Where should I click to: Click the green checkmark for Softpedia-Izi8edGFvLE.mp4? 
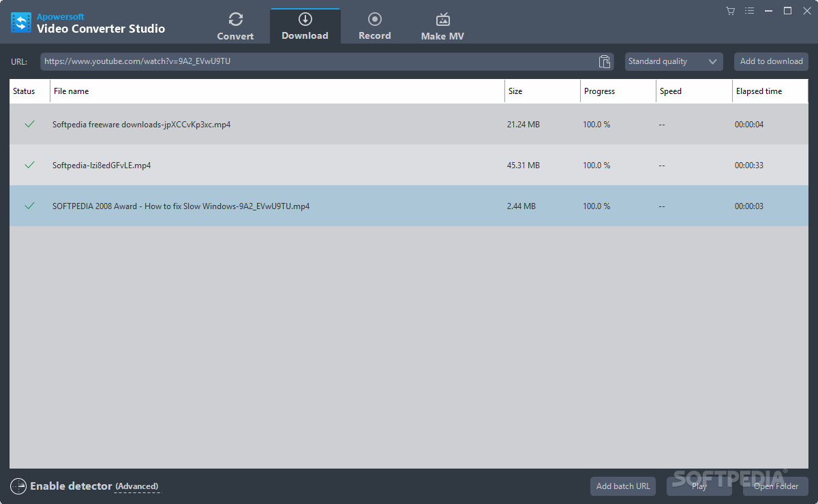29,165
